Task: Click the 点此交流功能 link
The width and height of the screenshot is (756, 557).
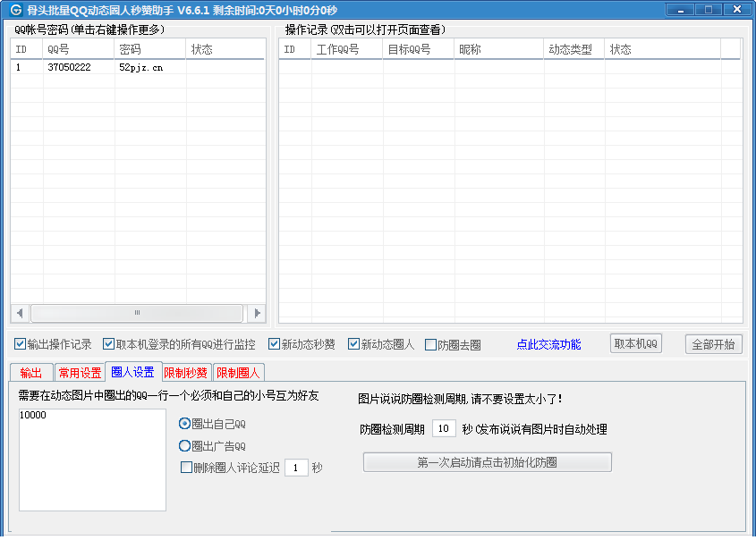Action: pos(548,344)
